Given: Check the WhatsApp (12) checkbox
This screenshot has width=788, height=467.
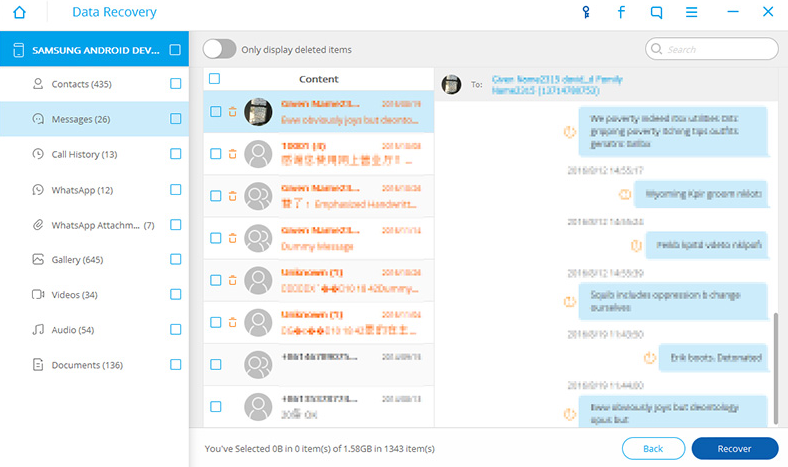Looking at the screenshot, I should click(175, 190).
